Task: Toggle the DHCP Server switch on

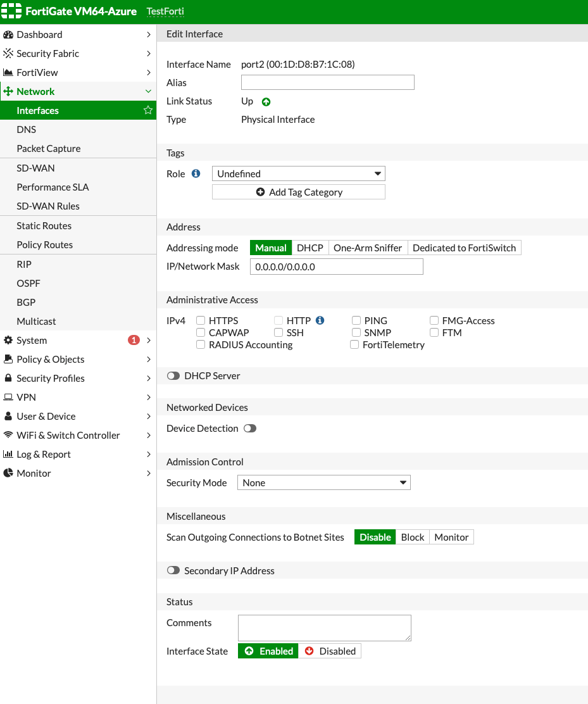Action: [x=173, y=375]
